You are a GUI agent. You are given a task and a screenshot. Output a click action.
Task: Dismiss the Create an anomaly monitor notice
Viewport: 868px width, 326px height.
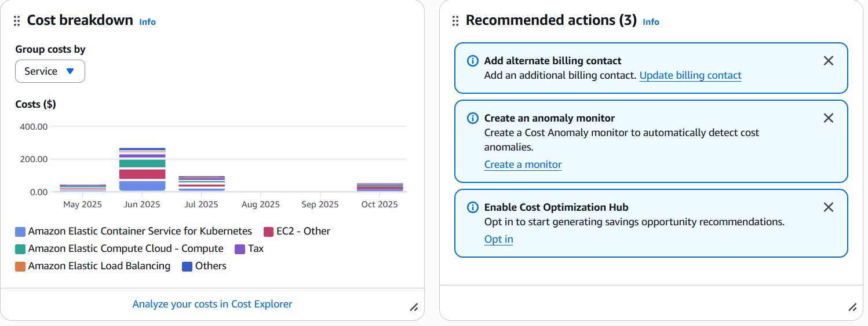coord(828,118)
